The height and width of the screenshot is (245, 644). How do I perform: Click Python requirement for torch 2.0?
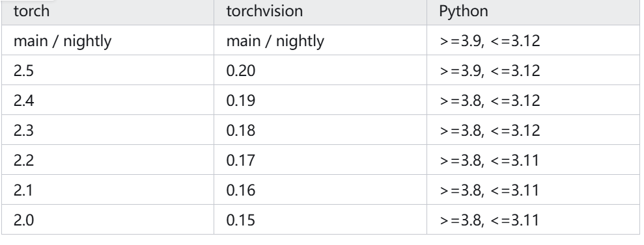pyautogui.click(x=533, y=220)
